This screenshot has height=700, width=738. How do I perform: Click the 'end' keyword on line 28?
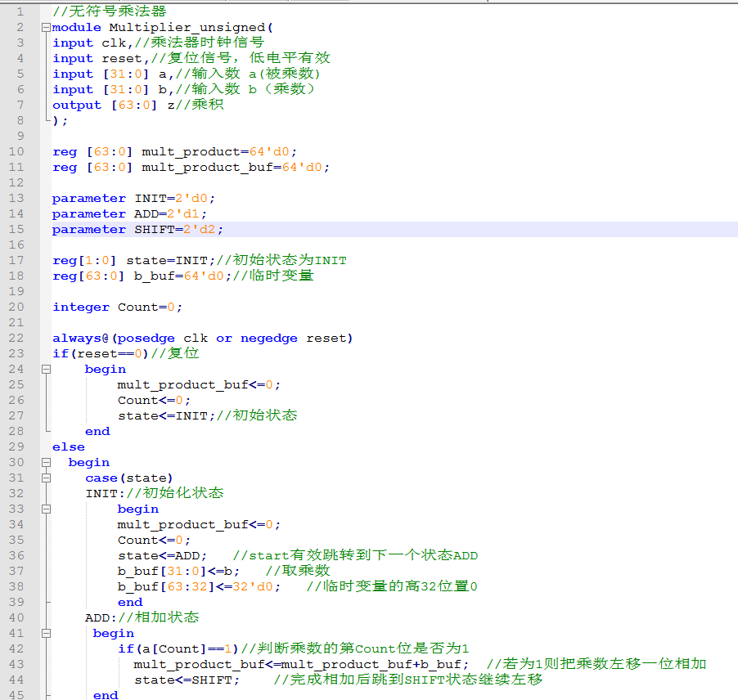[x=97, y=432]
